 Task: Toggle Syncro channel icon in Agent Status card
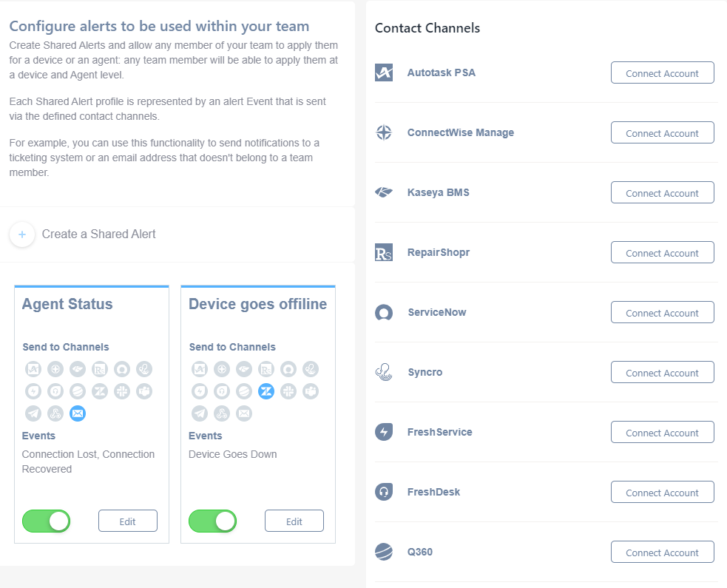tap(144, 369)
